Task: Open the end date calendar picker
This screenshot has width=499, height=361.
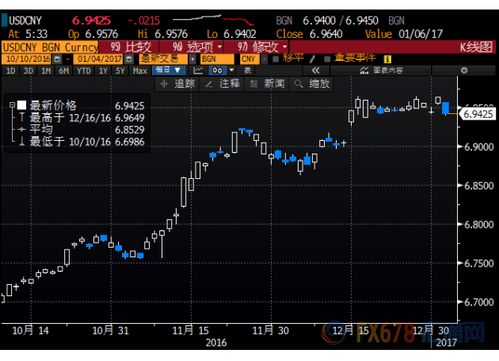Action: pos(129,59)
